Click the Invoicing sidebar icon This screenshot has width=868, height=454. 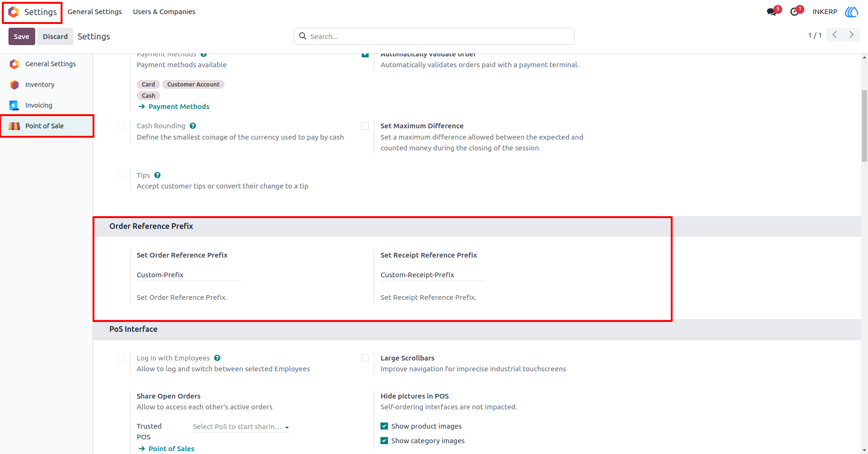15,105
